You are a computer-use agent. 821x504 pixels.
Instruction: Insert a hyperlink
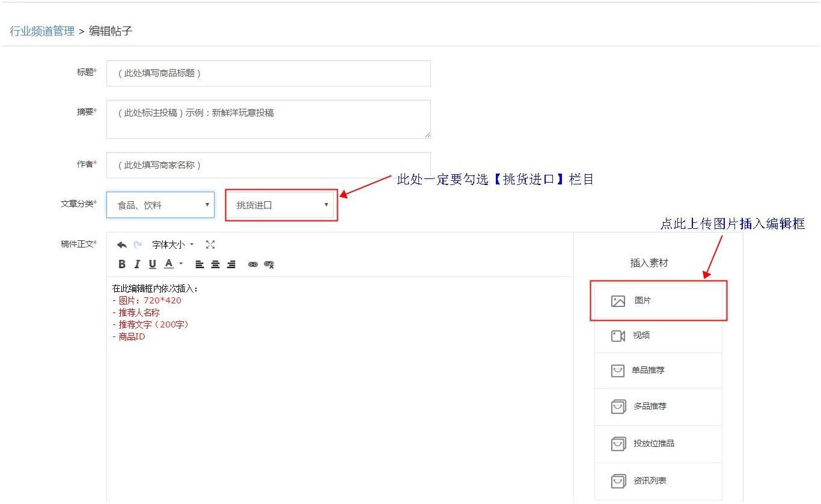coord(253,264)
